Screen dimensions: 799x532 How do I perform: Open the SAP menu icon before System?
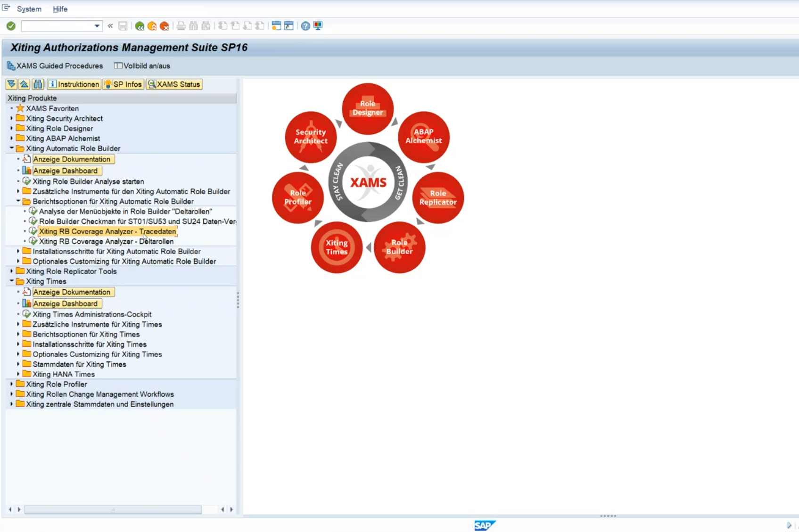coord(6,8)
